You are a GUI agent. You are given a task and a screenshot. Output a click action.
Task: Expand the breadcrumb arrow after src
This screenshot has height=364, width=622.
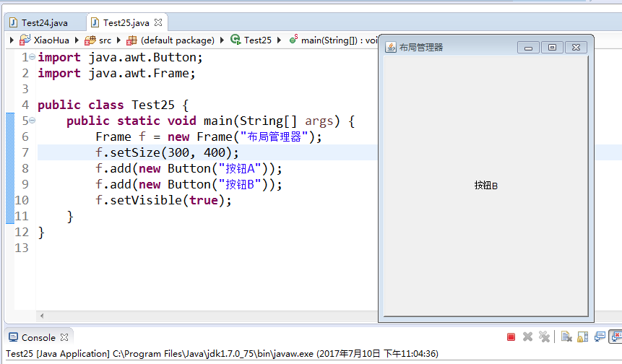(118, 40)
